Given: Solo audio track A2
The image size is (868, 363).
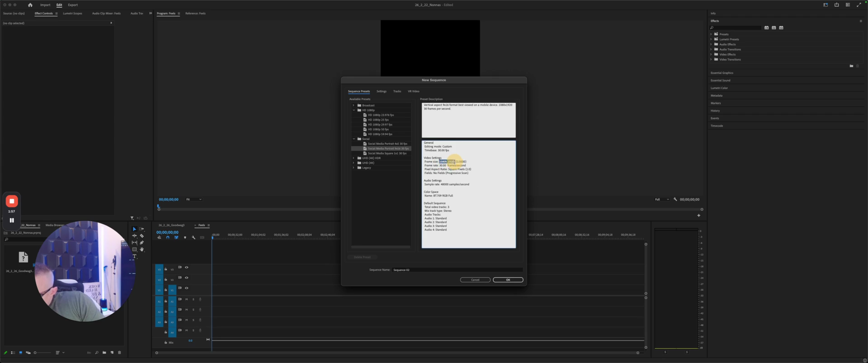Looking at the screenshot, I should click(193, 310).
